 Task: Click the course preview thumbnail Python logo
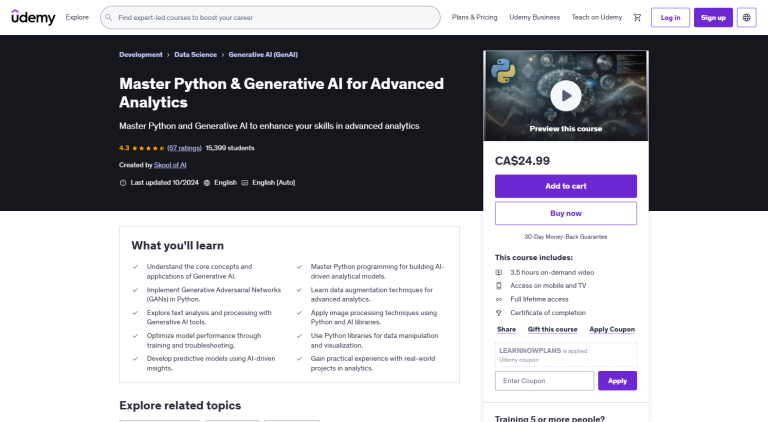click(x=503, y=71)
